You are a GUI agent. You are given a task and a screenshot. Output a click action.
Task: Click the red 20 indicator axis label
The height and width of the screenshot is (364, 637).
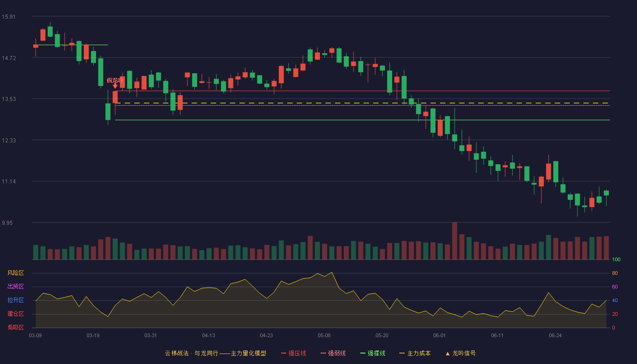pos(615,314)
